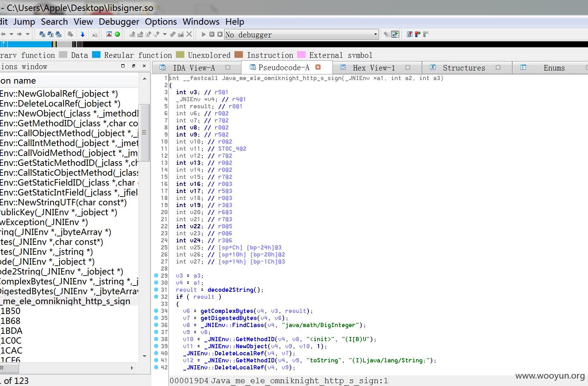Click the red X delete icon in toolbar
The width and height of the screenshot is (588, 386).
[189, 34]
